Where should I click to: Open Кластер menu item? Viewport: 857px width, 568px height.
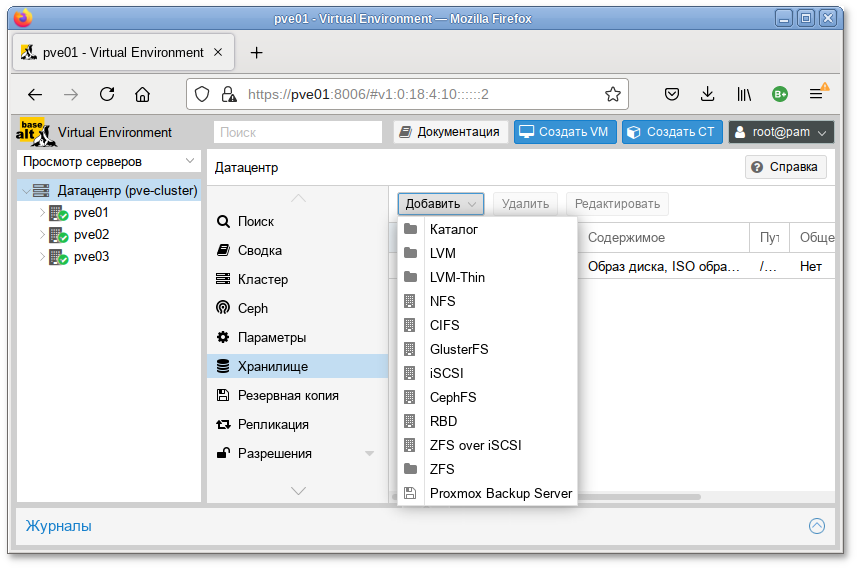[x=298, y=279]
